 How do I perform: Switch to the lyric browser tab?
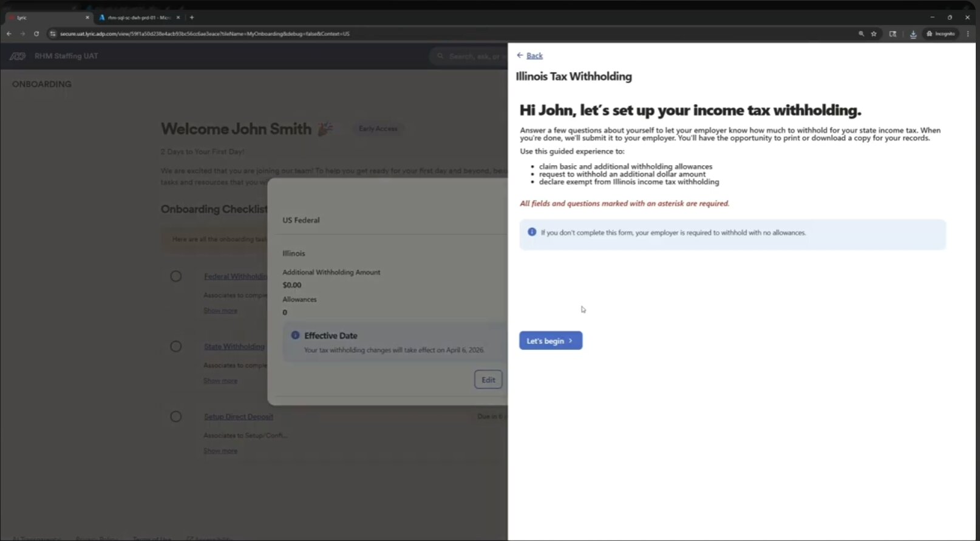[x=49, y=18]
